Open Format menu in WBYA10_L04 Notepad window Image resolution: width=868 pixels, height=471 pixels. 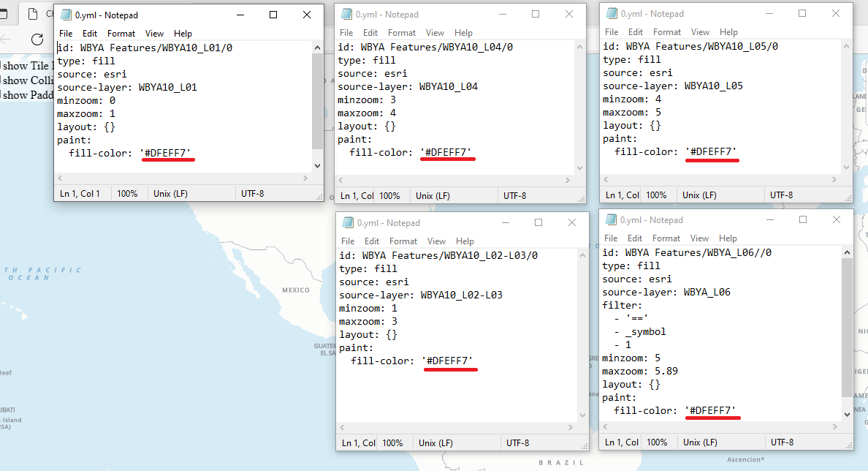[x=401, y=33]
